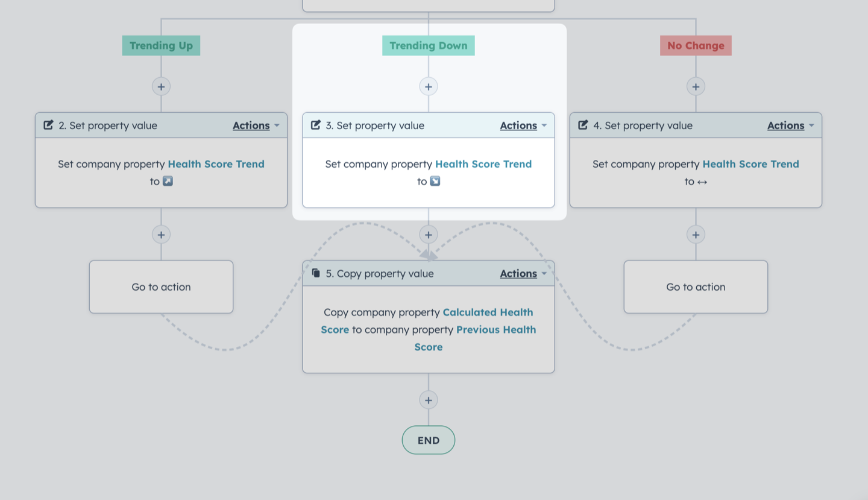Select the Trending Up branch label
868x500 pixels.
pos(161,45)
